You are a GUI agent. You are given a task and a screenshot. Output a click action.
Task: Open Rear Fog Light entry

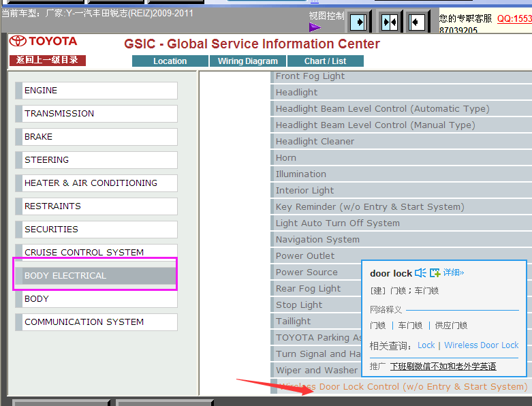(x=316, y=288)
